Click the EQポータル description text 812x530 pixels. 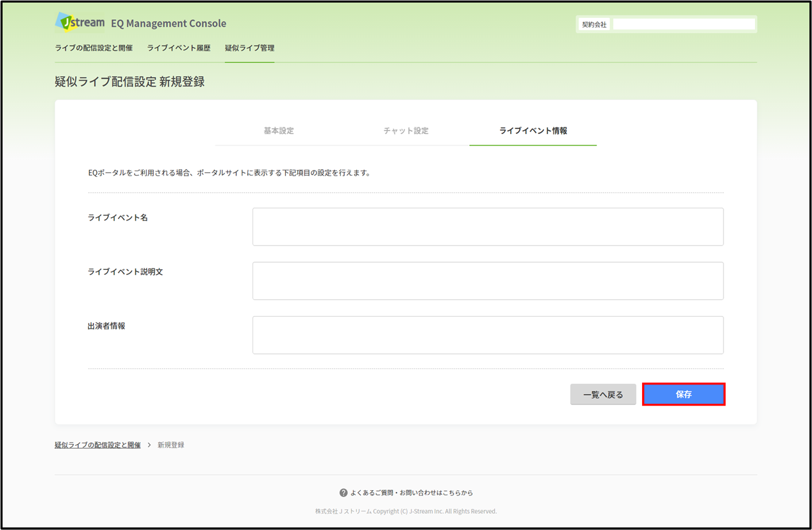(x=229, y=173)
